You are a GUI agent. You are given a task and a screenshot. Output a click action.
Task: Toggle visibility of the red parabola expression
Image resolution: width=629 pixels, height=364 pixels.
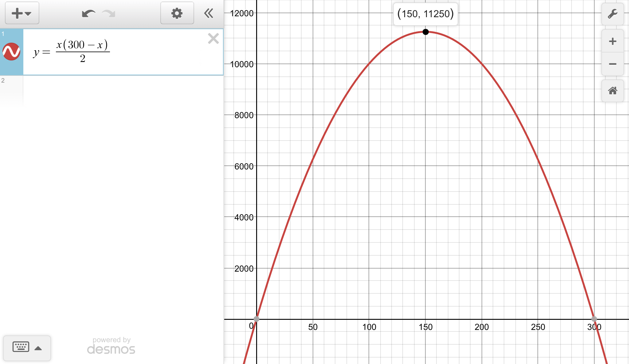(x=11, y=52)
